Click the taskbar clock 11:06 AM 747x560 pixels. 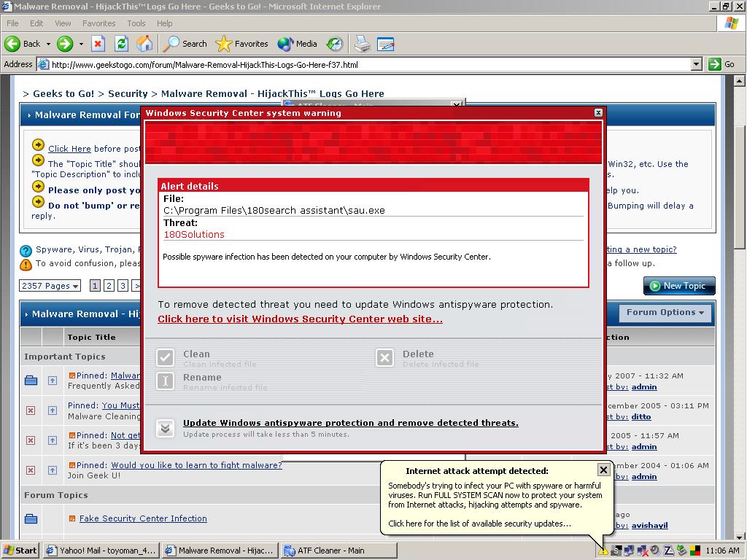point(723,551)
